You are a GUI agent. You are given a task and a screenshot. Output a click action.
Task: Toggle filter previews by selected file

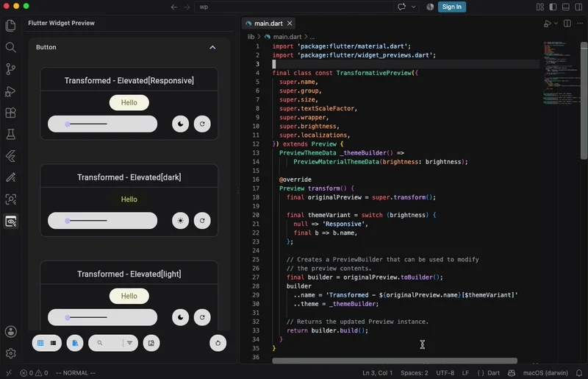75,343
